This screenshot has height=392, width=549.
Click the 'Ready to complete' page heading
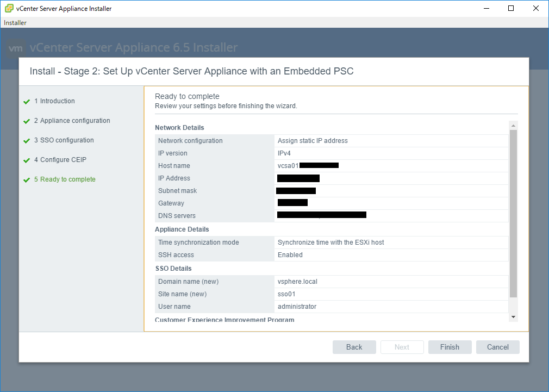tap(187, 96)
